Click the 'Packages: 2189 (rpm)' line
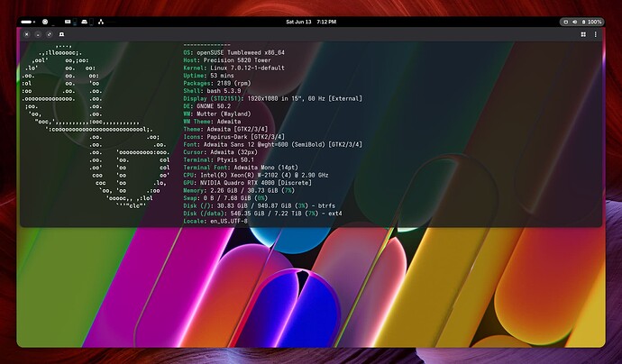This screenshot has height=364, width=622. pyautogui.click(x=217, y=83)
